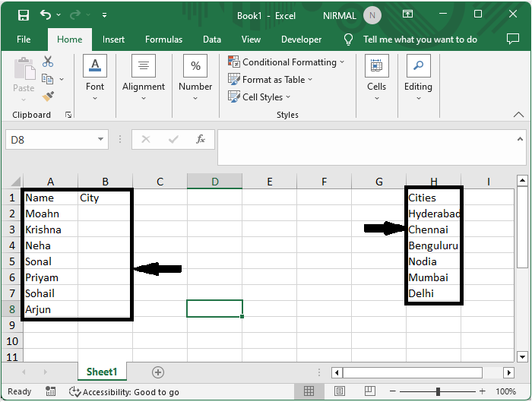Open the View tab
The image size is (532, 402).
click(251, 40)
